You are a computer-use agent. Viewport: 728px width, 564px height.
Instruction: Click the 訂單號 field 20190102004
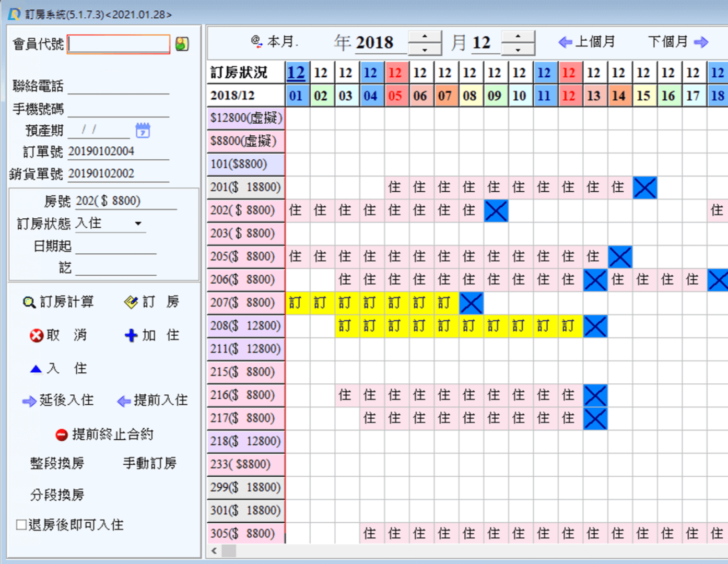point(119,151)
